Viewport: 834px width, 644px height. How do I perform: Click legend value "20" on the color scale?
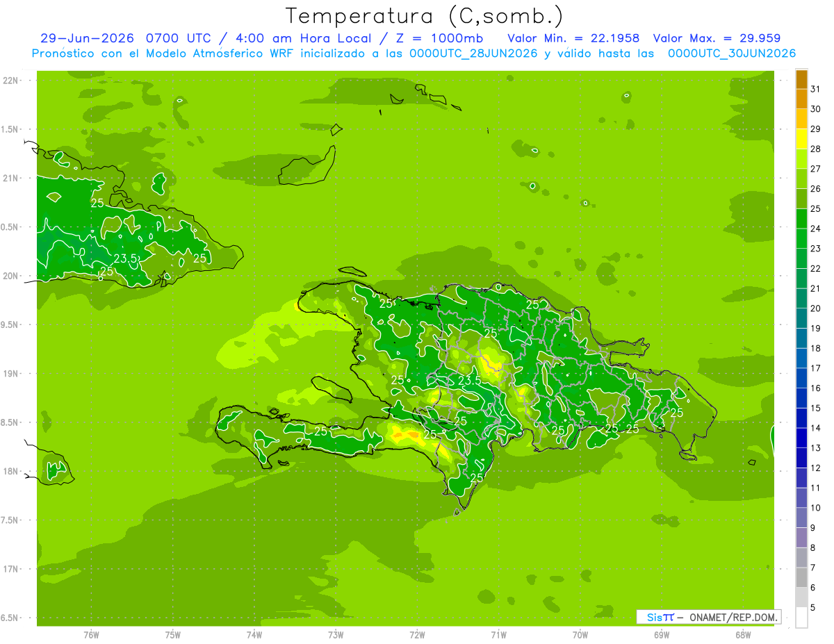pyautogui.click(x=816, y=308)
